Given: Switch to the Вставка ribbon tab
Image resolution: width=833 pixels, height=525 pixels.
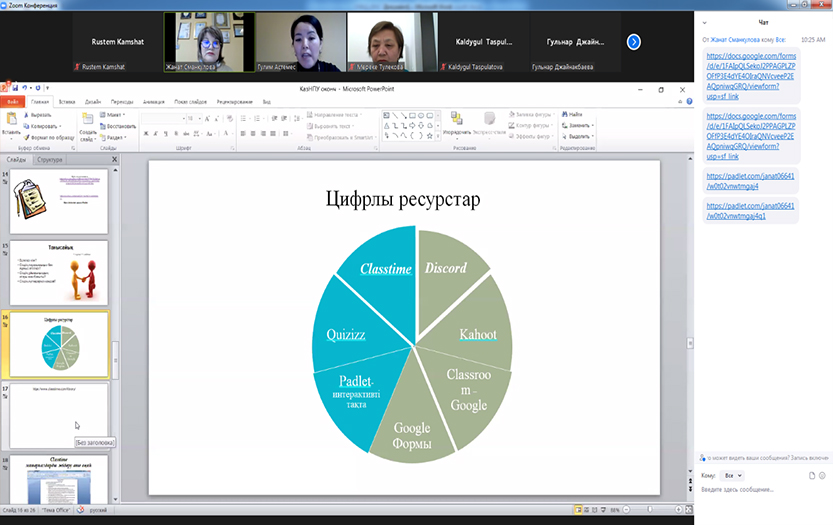Looking at the screenshot, I should (x=67, y=101).
